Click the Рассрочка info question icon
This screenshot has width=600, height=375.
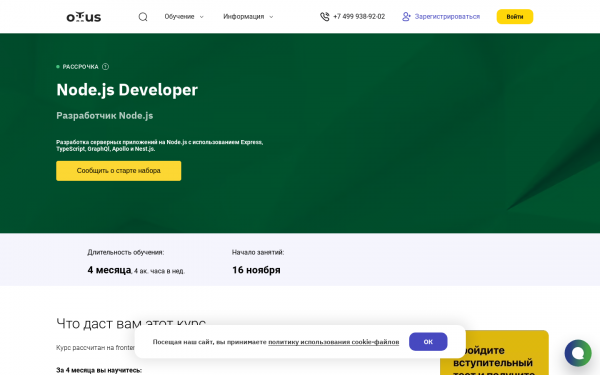(106, 67)
